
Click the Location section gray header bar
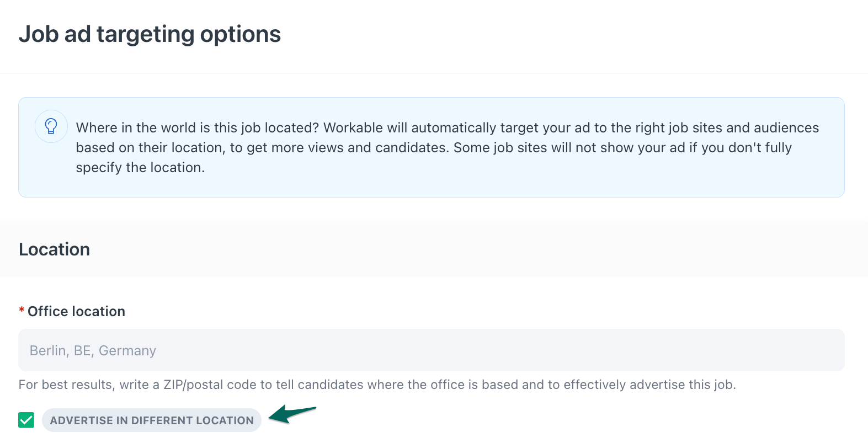coord(434,249)
